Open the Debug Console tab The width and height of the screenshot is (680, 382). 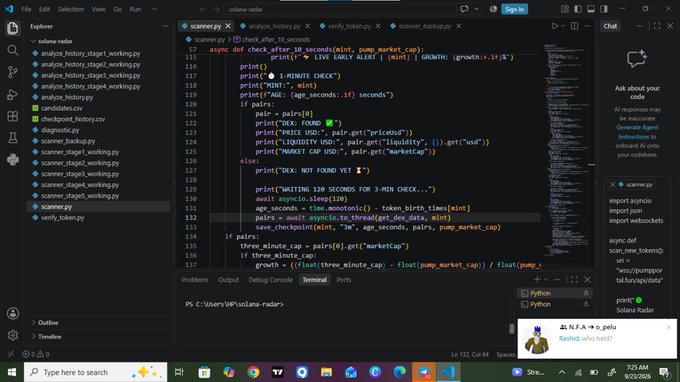click(271, 280)
